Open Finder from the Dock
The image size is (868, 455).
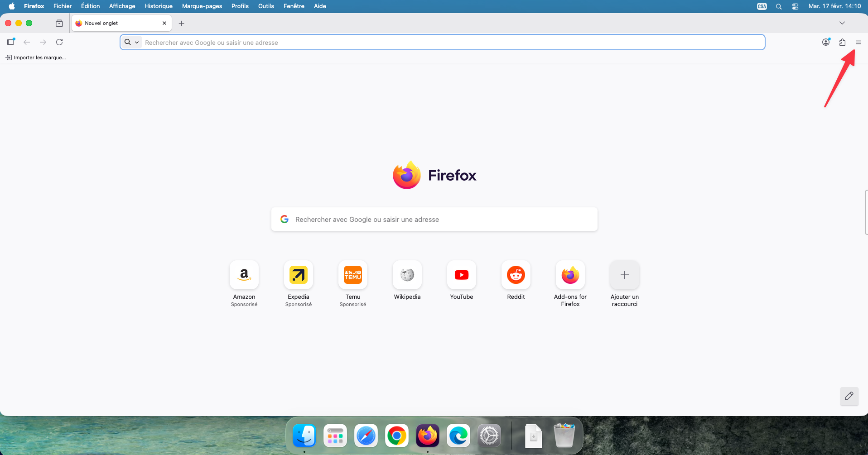coord(304,436)
